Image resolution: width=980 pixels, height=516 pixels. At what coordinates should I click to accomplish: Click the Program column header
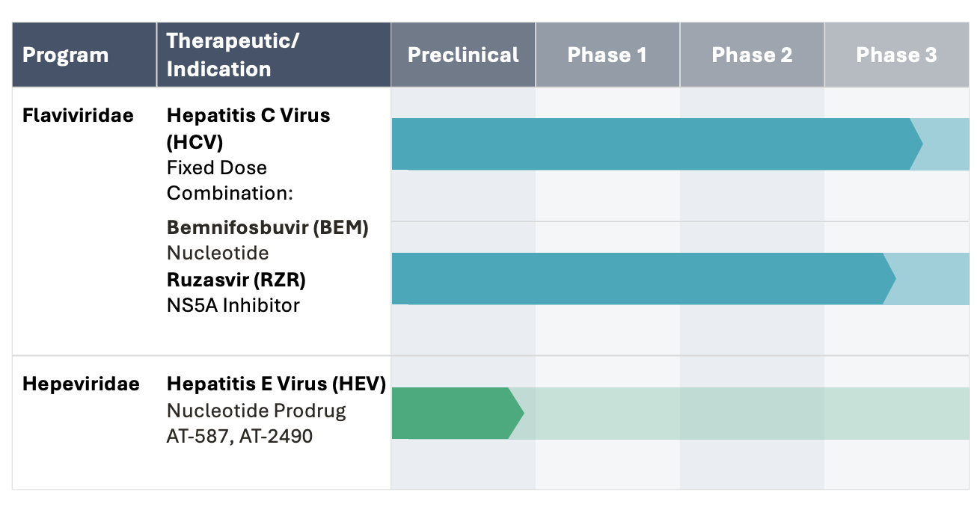66,55
